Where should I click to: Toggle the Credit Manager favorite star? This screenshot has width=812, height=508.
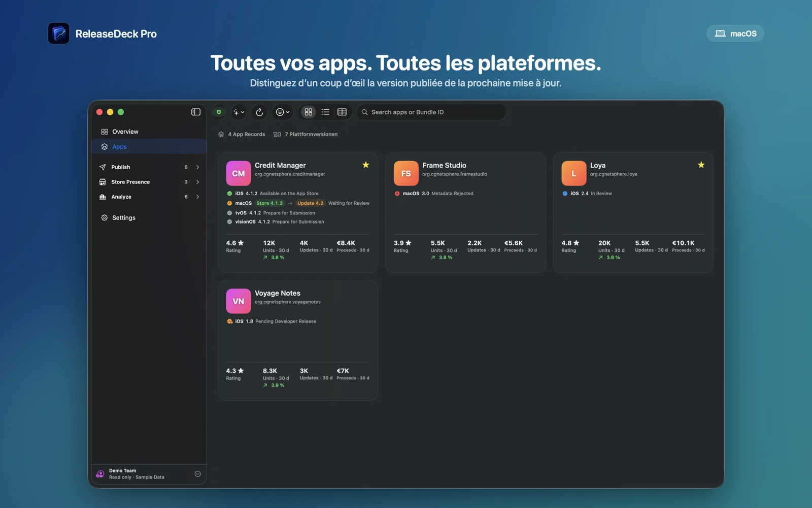365,165
